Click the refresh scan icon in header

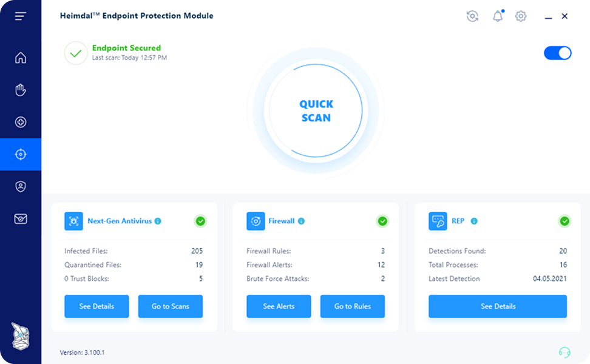point(473,16)
